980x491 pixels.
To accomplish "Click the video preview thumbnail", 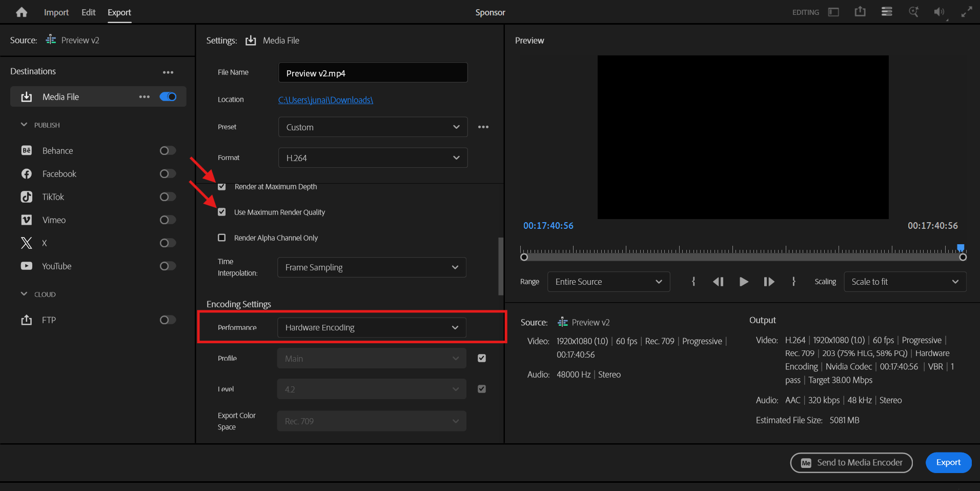I will (743, 137).
